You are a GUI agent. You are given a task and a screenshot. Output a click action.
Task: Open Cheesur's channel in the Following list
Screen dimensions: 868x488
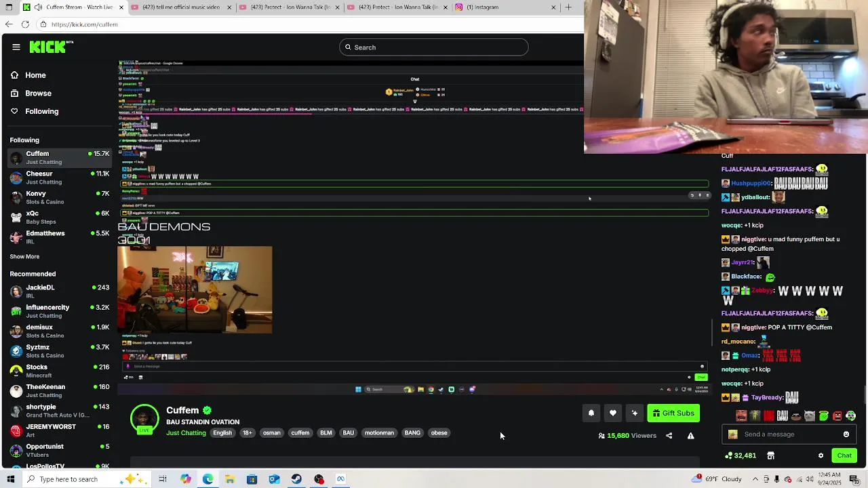(x=60, y=178)
